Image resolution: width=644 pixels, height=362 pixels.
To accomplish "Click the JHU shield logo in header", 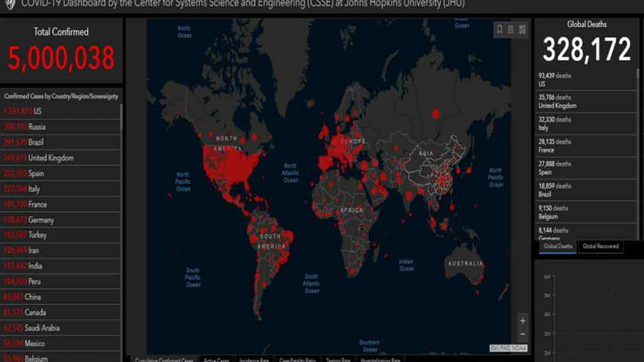I will tap(10, 4).
